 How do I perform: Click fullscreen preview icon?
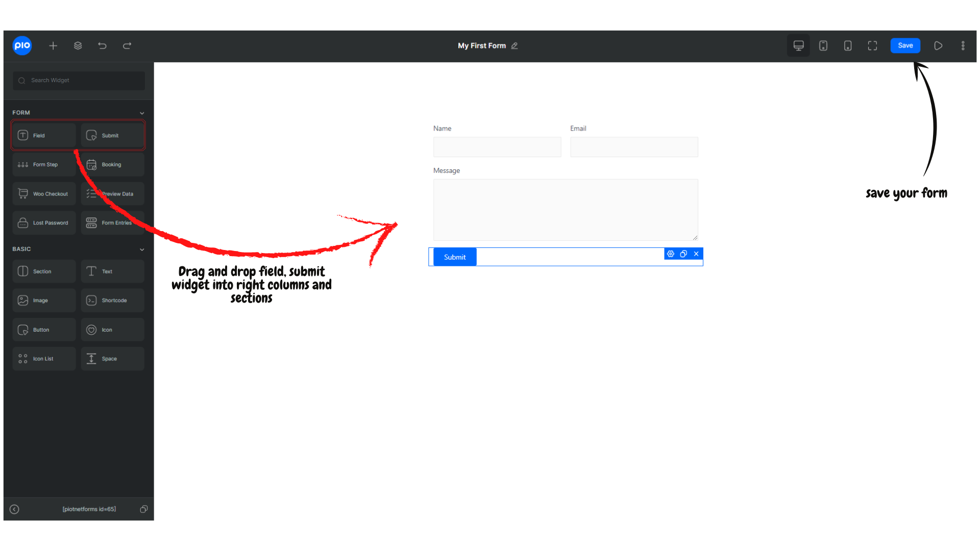[872, 46]
